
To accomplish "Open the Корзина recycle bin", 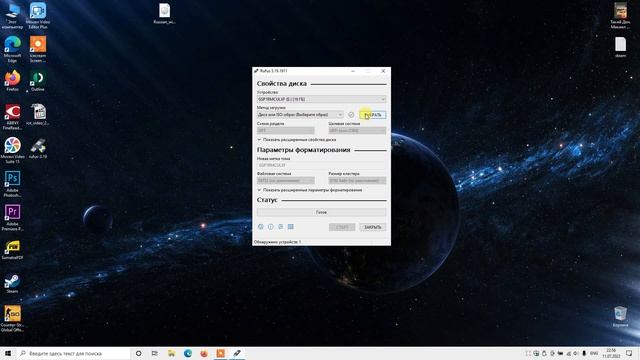I will click(x=620, y=317).
